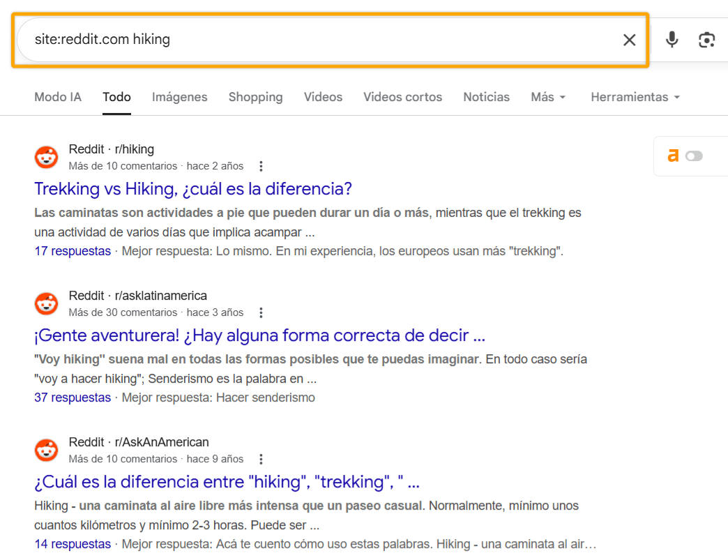Click the '17 respuestas' link
The image size is (728, 560).
point(73,251)
